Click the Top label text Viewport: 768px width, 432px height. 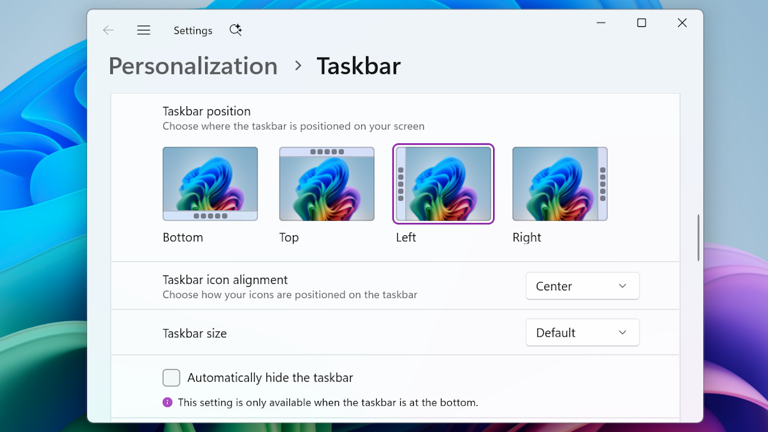[289, 238]
